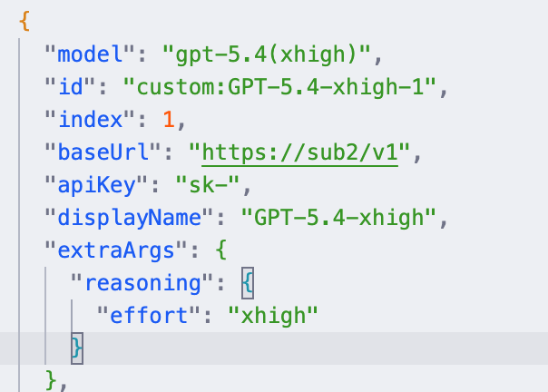Click the "effort" key
This screenshot has height=392, width=548.
(x=149, y=316)
